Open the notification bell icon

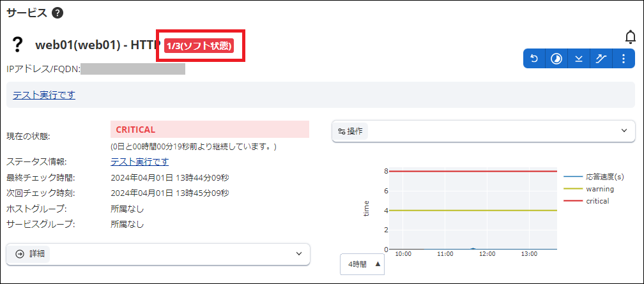[630, 38]
